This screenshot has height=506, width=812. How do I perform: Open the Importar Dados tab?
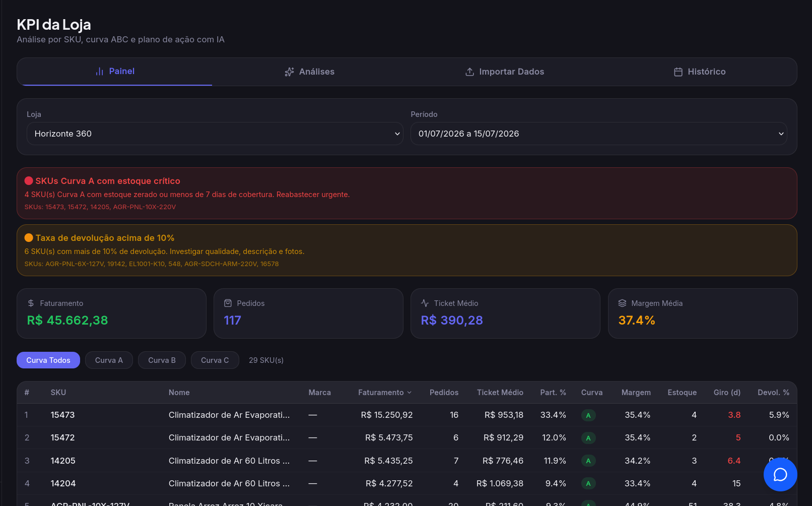[x=504, y=72]
